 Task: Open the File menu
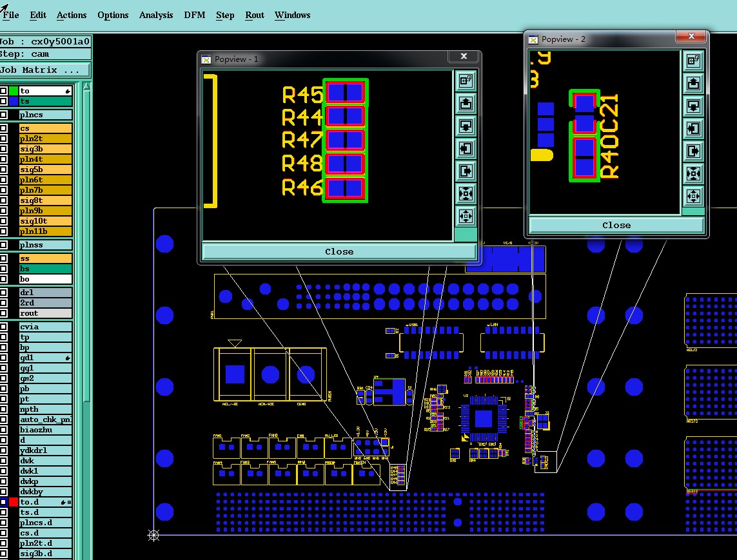[10, 15]
